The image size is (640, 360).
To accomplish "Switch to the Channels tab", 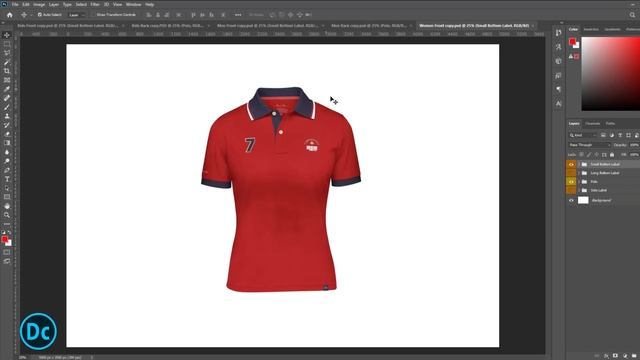I will 593,124.
